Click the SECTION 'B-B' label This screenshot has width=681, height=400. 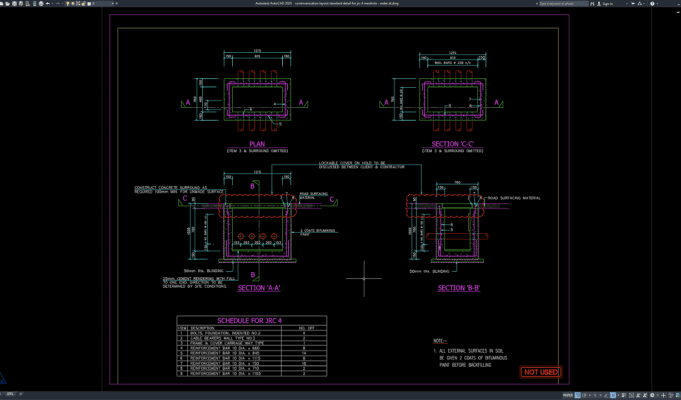[459, 288]
